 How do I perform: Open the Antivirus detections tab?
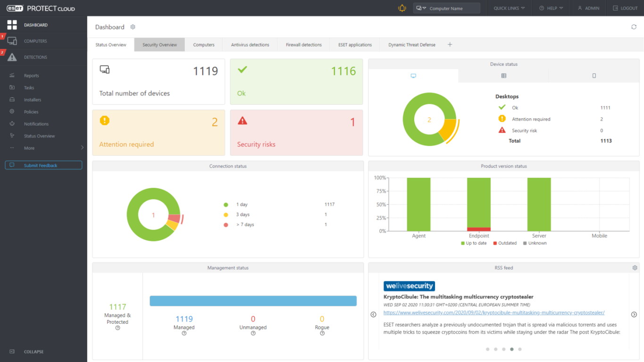click(x=250, y=45)
